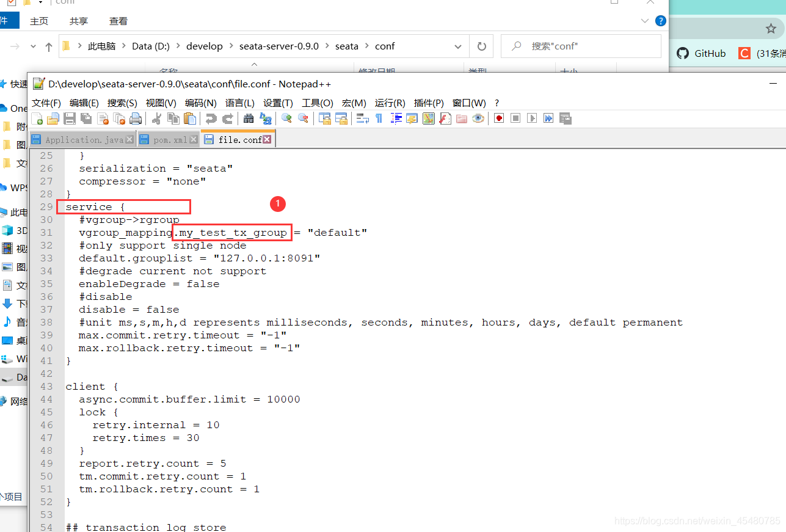Zoom out using the magnifier minus icon
This screenshot has height=532, width=786.
[x=303, y=118]
